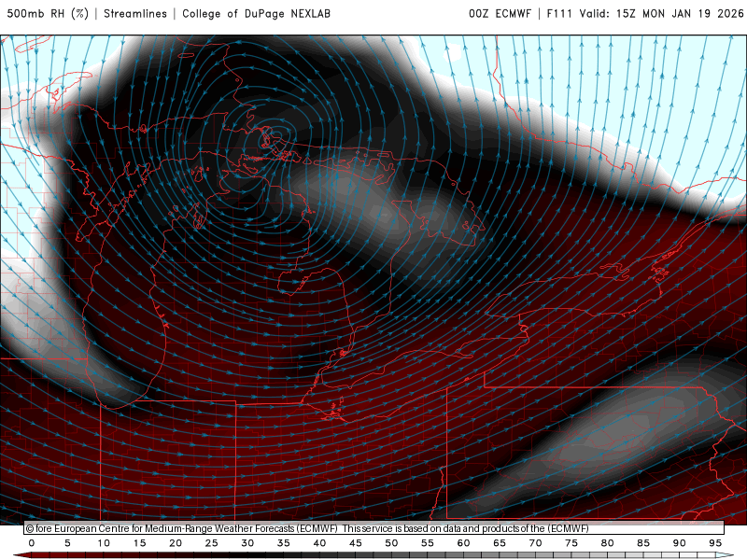
Task: Click the dark red low-humidity end of color bar
Action: [x=21, y=555]
